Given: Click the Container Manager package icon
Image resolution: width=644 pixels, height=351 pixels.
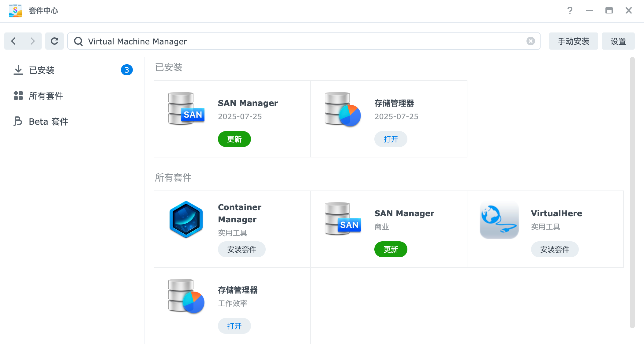Looking at the screenshot, I should [186, 220].
